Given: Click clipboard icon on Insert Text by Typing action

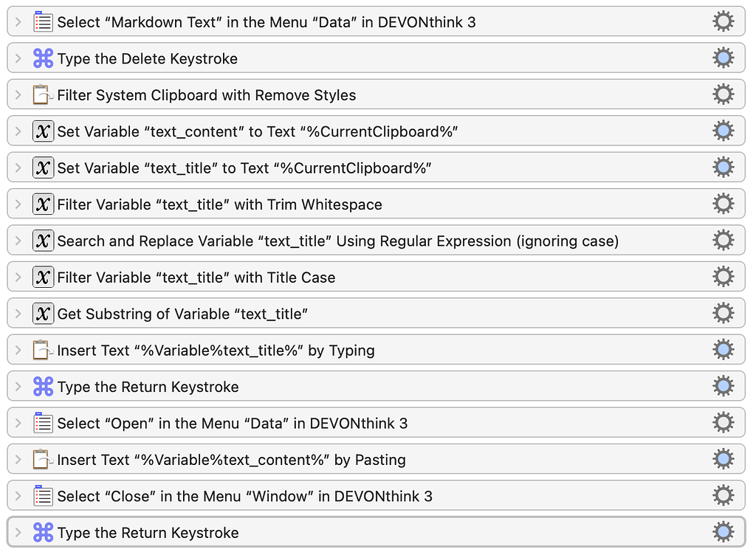Looking at the screenshot, I should (x=43, y=349).
